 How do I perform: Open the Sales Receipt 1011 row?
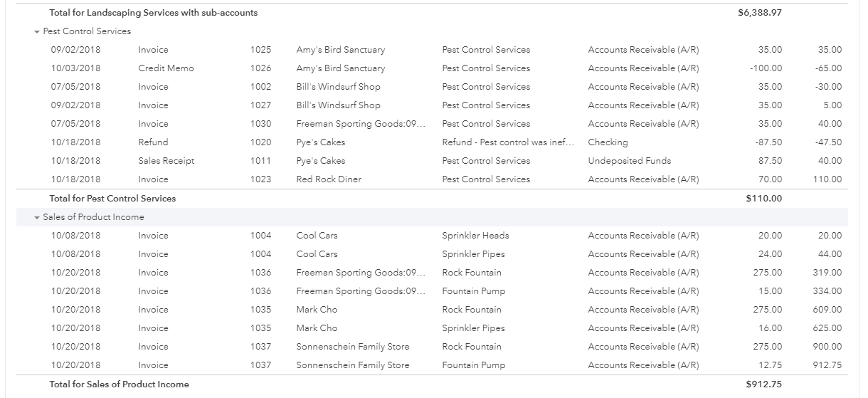(432, 161)
